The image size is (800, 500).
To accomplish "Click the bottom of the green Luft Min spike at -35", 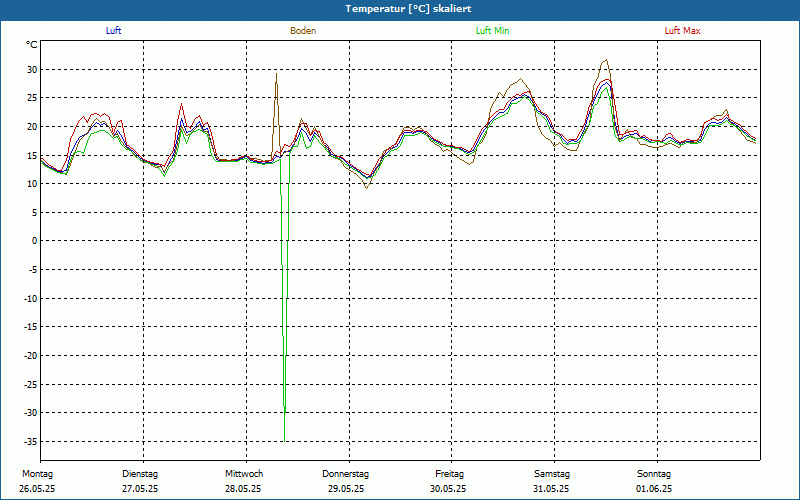I will 284,440.
